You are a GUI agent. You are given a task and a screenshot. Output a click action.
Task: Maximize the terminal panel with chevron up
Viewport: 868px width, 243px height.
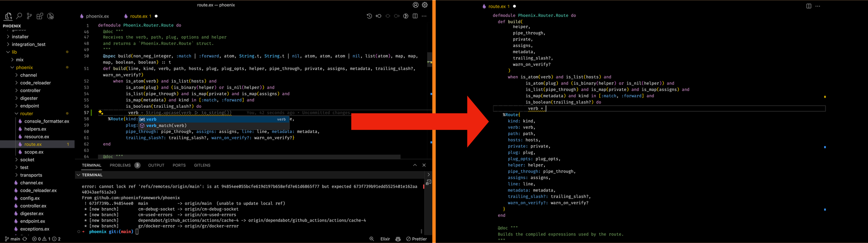pos(415,165)
